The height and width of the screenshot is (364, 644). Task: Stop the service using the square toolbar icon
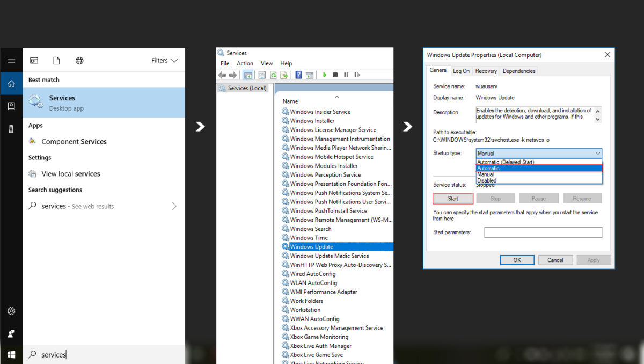pos(336,75)
